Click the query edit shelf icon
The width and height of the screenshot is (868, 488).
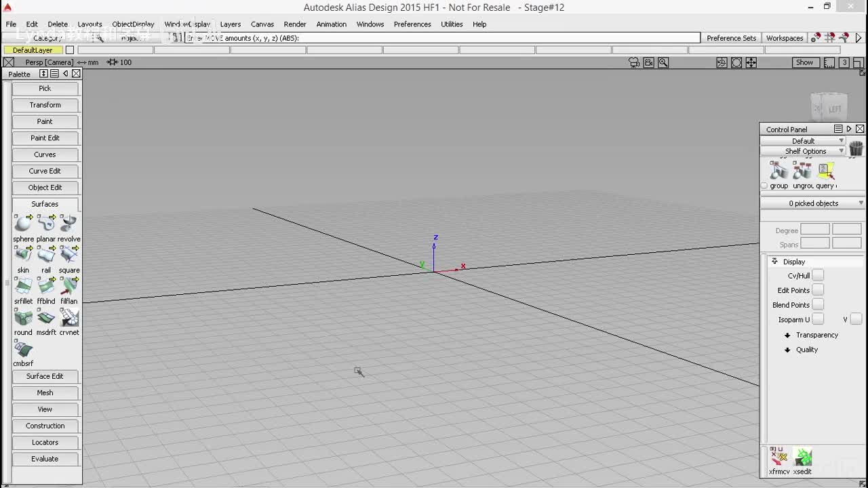pos(825,170)
